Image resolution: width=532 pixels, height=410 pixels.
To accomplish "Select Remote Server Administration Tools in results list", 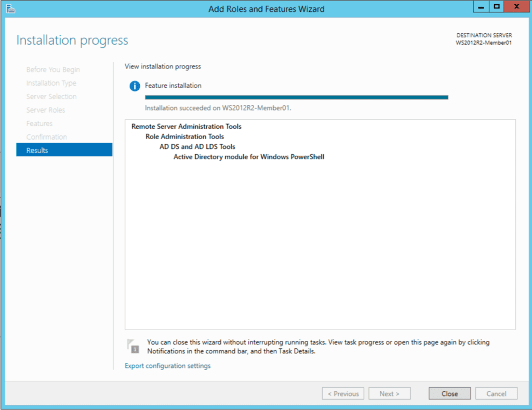I will click(x=187, y=126).
